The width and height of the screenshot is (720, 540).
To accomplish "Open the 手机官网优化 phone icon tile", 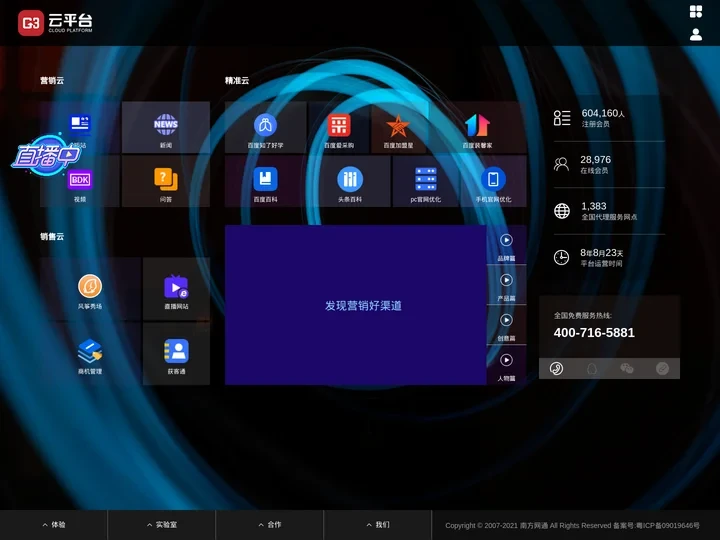I will pyautogui.click(x=493, y=181).
